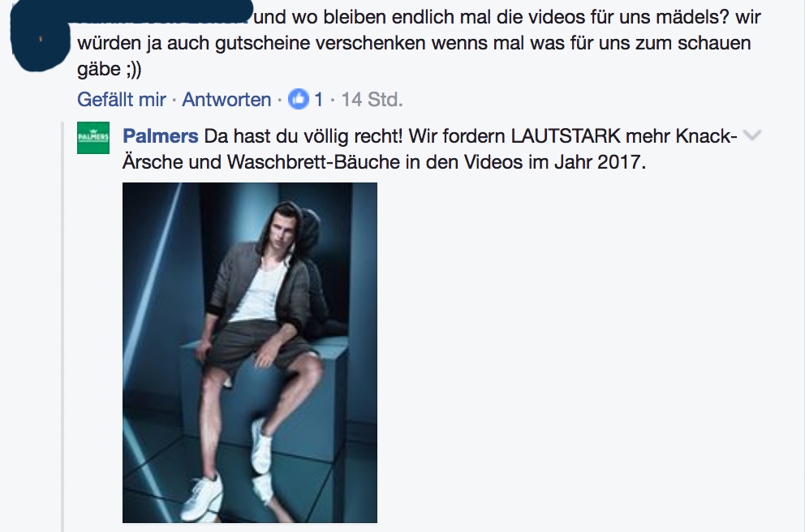Viewport: 805px width, 532px height.
Task: Click the word Waschbrett-Bäuche in reply
Action: pos(313,162)
